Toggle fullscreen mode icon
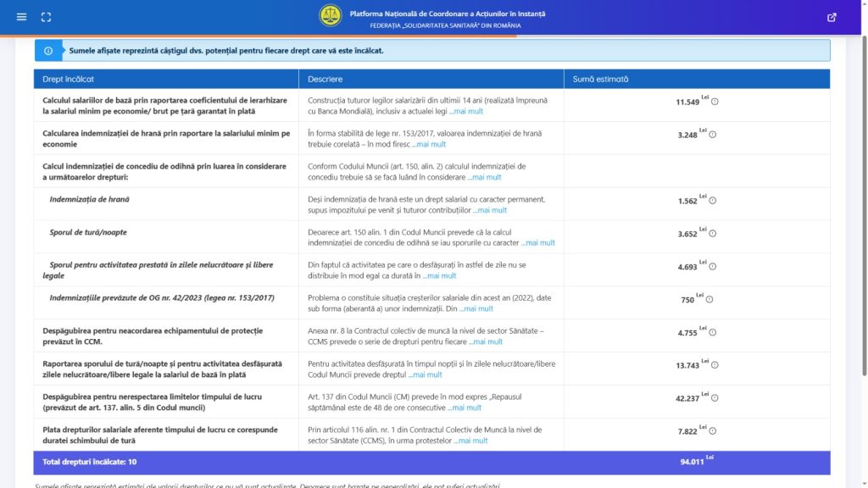 tap(46, 17)
